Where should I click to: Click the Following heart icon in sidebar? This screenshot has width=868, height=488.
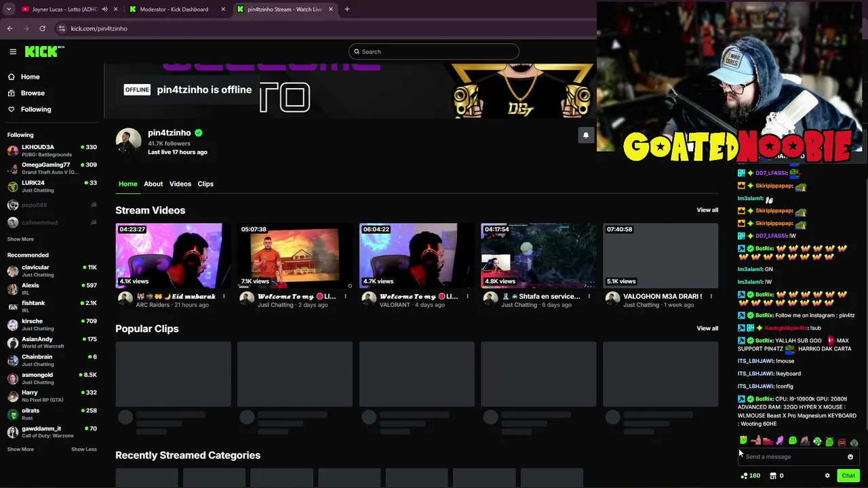pyautogui.click(x=12, y=109)
